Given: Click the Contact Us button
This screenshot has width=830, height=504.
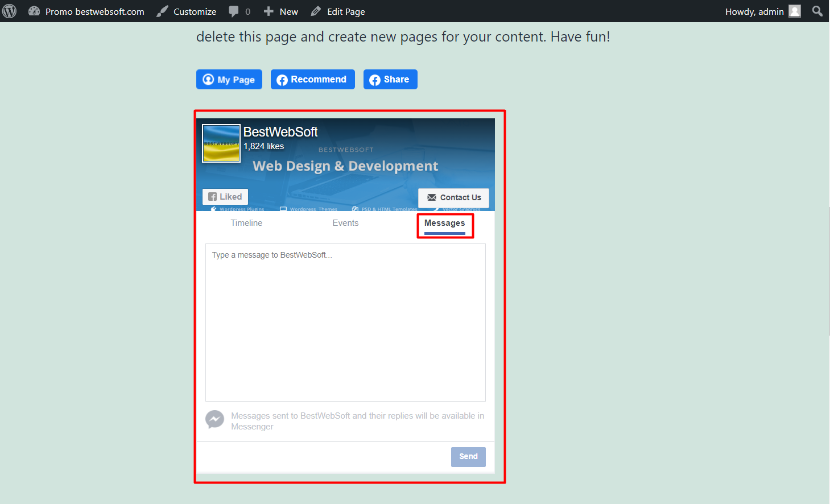Looking at the screenshot, I should (x=453, y=198).
